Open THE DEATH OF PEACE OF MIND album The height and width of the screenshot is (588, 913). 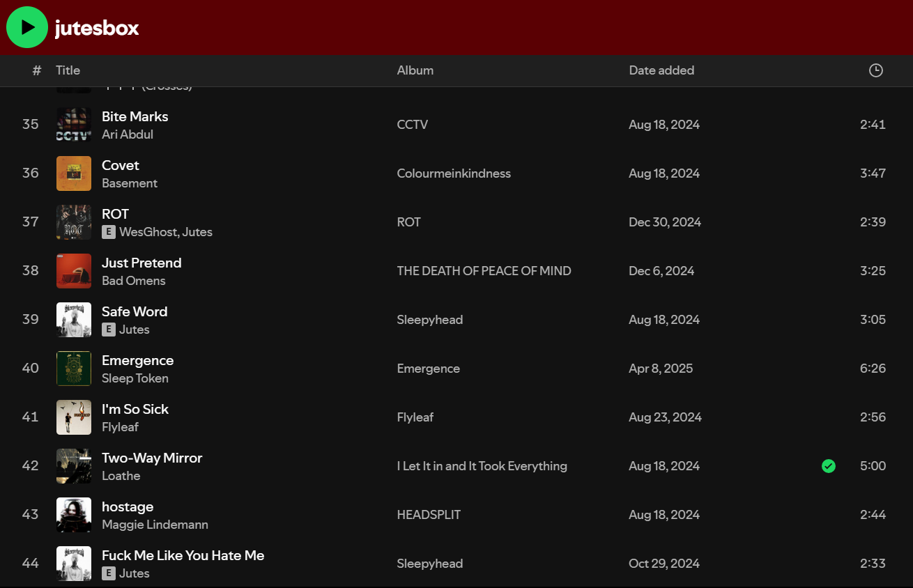484,271
